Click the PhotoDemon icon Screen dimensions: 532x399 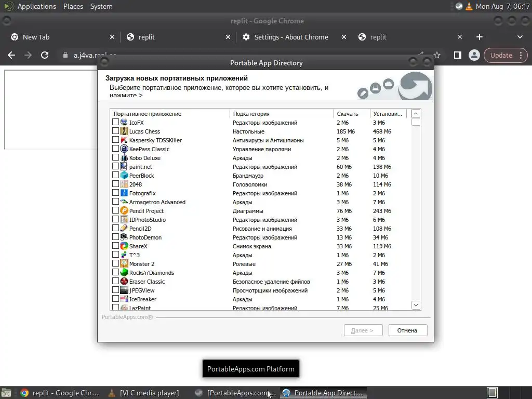[124, 237]
